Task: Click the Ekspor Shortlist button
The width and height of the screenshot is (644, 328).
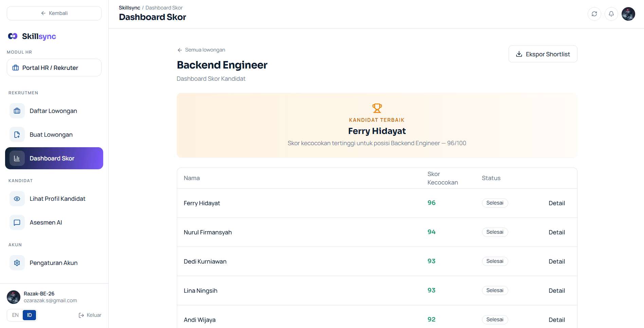Action: (x=543, y=54)
